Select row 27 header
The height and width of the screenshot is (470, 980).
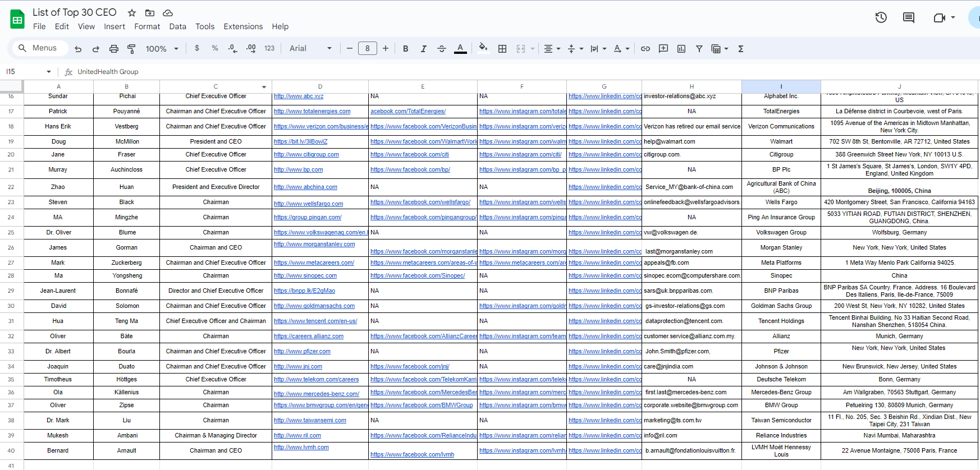pyautogui.click(x=11, y=262)
